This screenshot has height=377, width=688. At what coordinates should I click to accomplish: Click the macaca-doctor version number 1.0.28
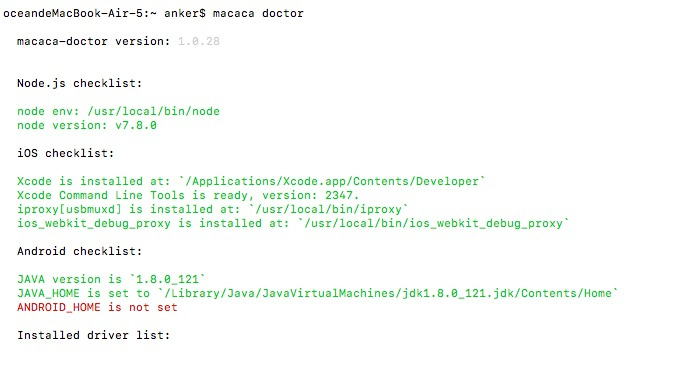point(199,41)
